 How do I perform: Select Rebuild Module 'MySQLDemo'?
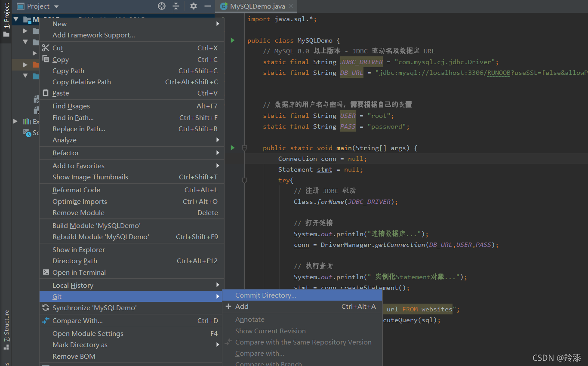(x=132, y=237)
